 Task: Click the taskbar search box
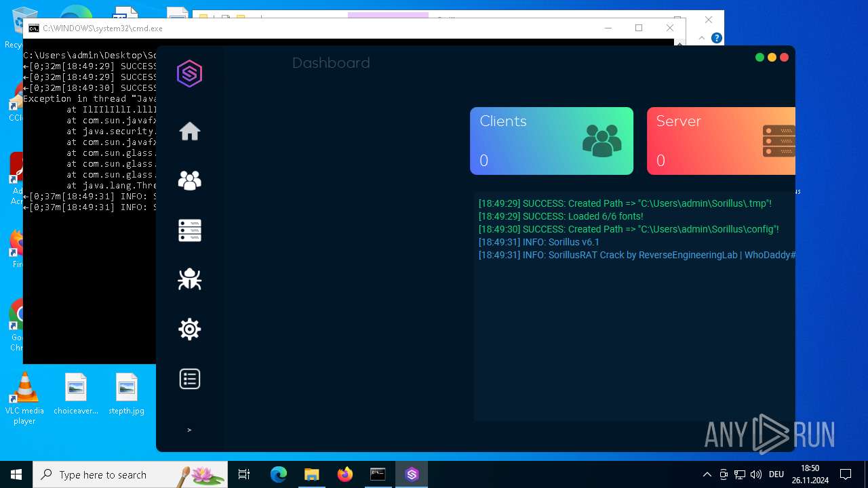click(130, 474)
